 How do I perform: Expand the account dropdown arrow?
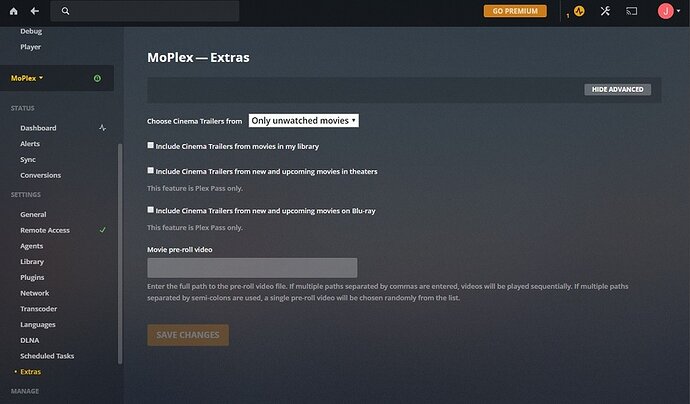(679, 11)
